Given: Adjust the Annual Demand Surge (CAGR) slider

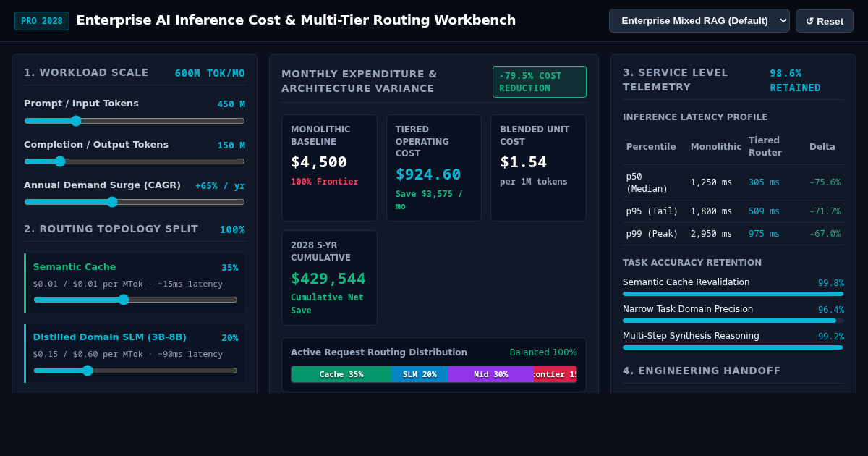Looking at the screenshot, I should click(135, 202).
